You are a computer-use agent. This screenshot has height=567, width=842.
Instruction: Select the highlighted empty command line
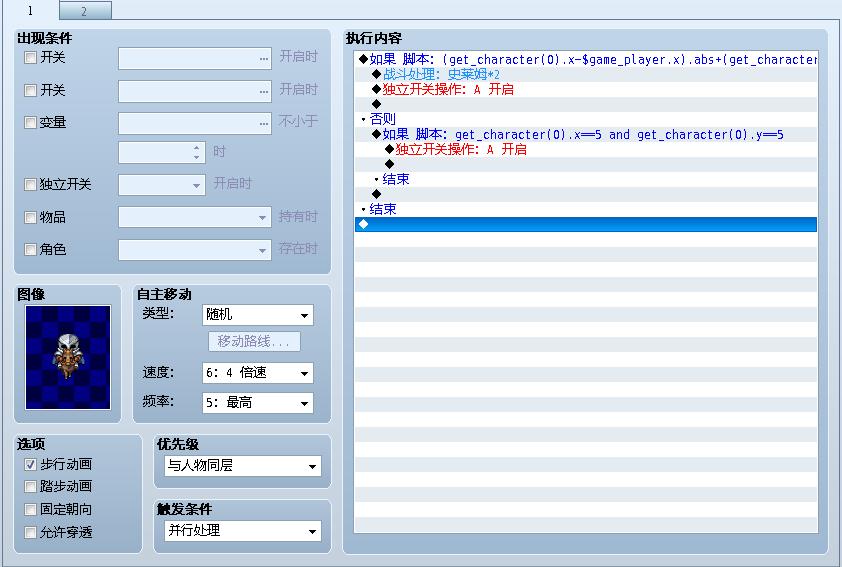[x=586, y=224]
